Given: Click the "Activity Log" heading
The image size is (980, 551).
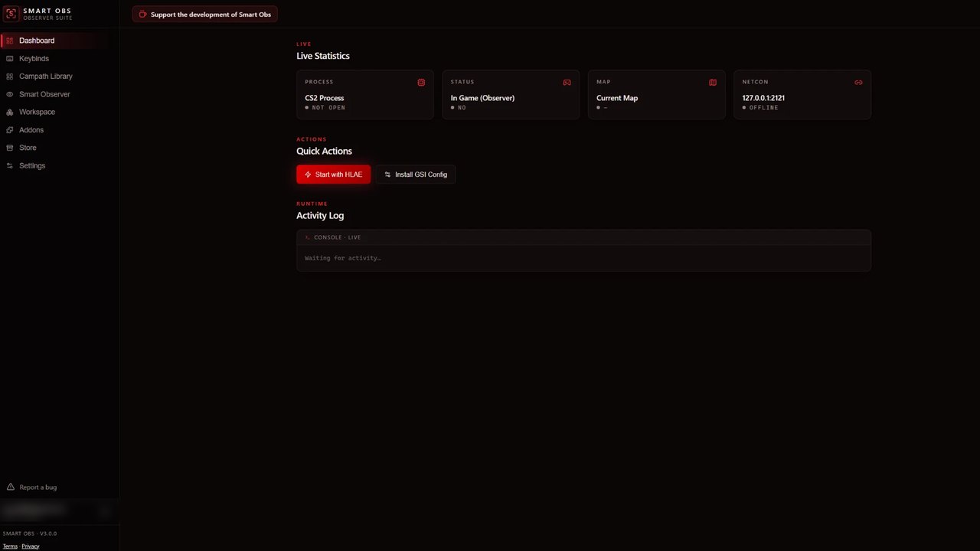Looking at the screenshot, I should [x=320, y=216].
